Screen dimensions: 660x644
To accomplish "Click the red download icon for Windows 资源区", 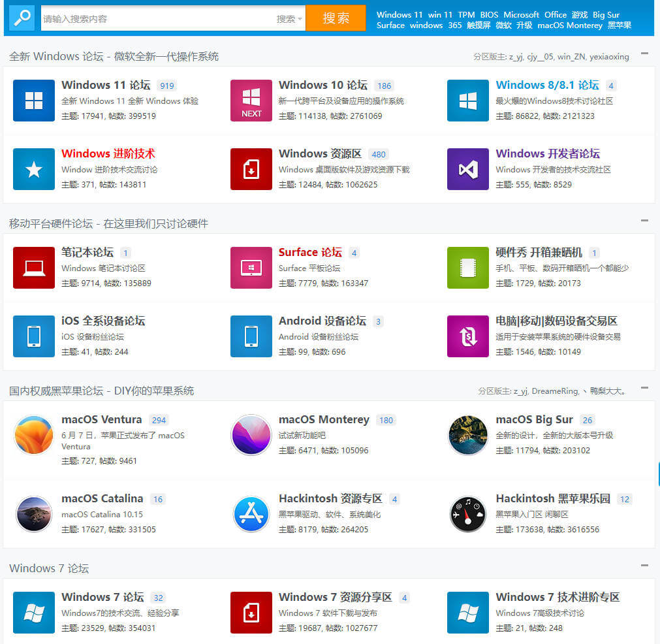I will click(x=251, y=169).
